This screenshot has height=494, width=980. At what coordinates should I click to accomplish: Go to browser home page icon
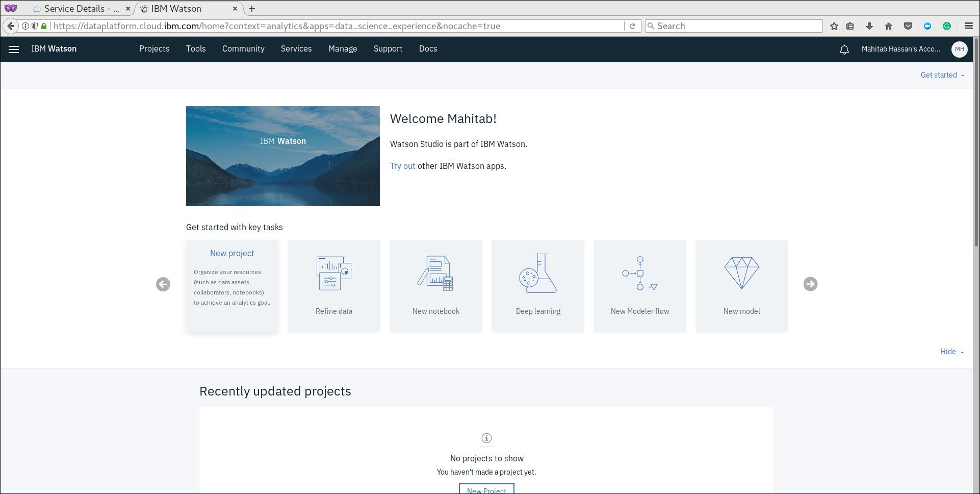click(889, 26)
